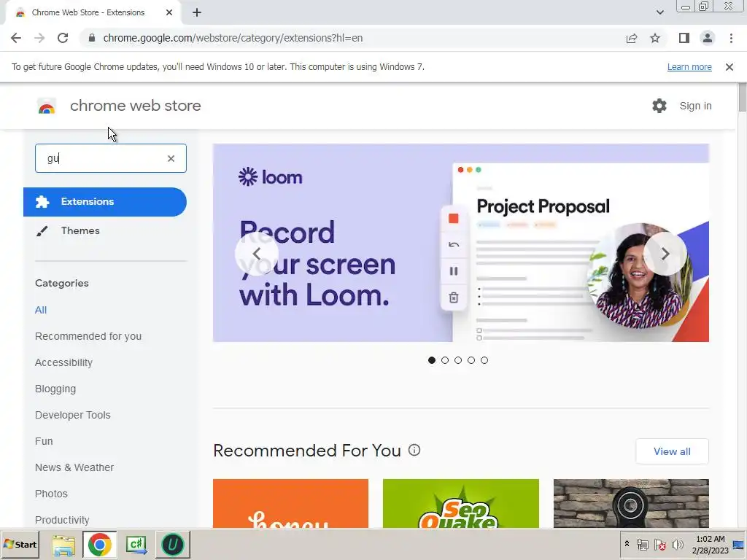Open the C# app in taskbar

click(x=136, y=545)
